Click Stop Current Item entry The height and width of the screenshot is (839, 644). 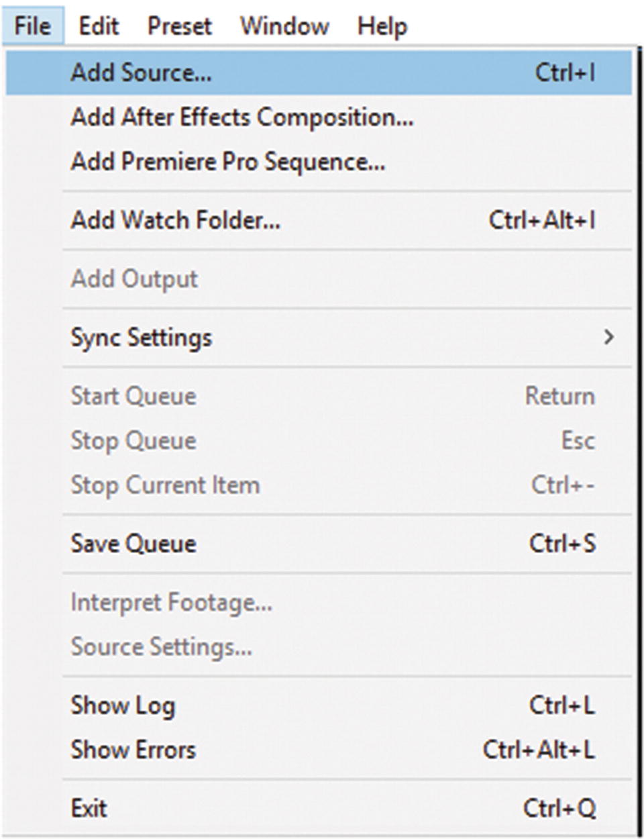tap(165, 485)
